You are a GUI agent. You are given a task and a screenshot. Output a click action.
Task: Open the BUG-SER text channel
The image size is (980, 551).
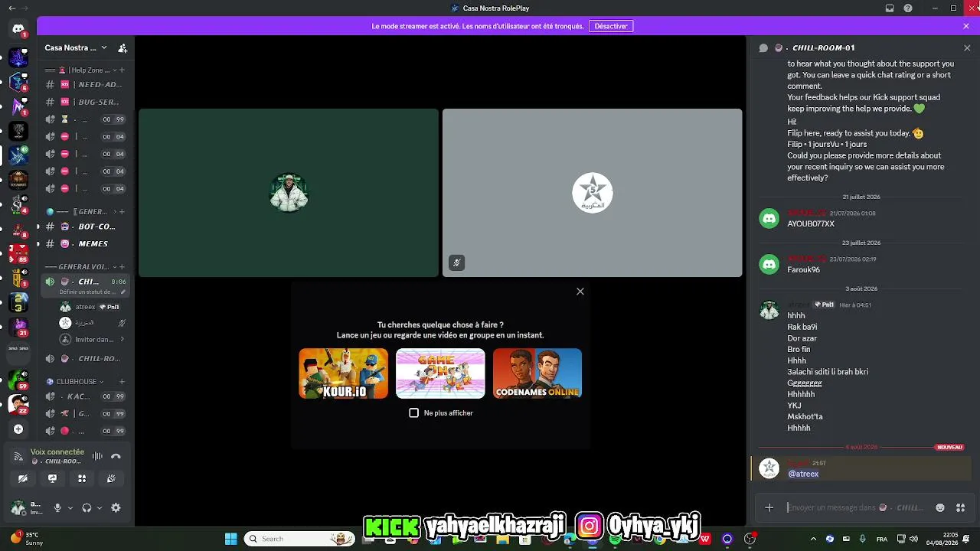(x=86, y=103)
